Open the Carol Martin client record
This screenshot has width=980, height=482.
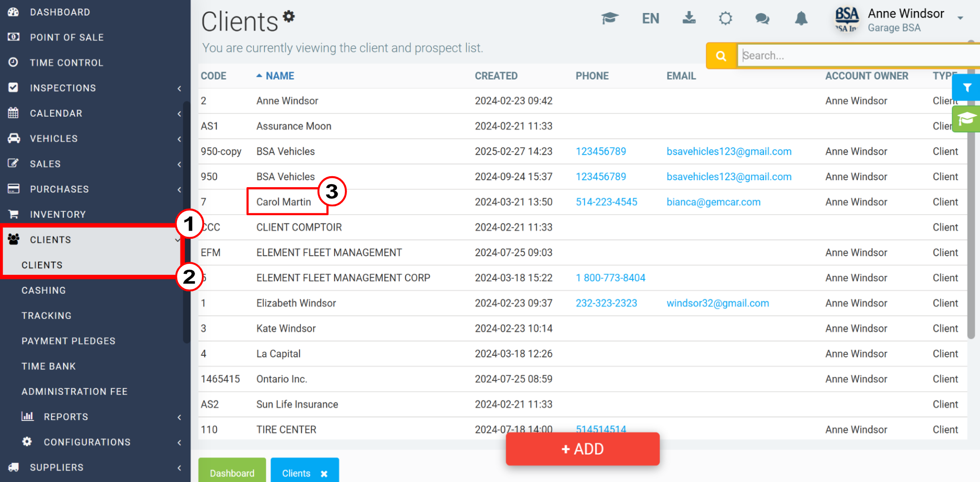[283, 202]
